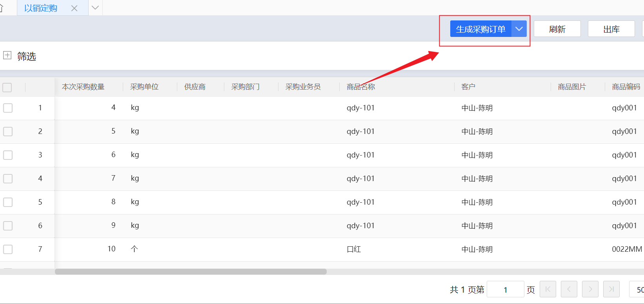This screenshot has width=644, height=304.
Task: Click the 刷新 button
Action: pos(557,29)
